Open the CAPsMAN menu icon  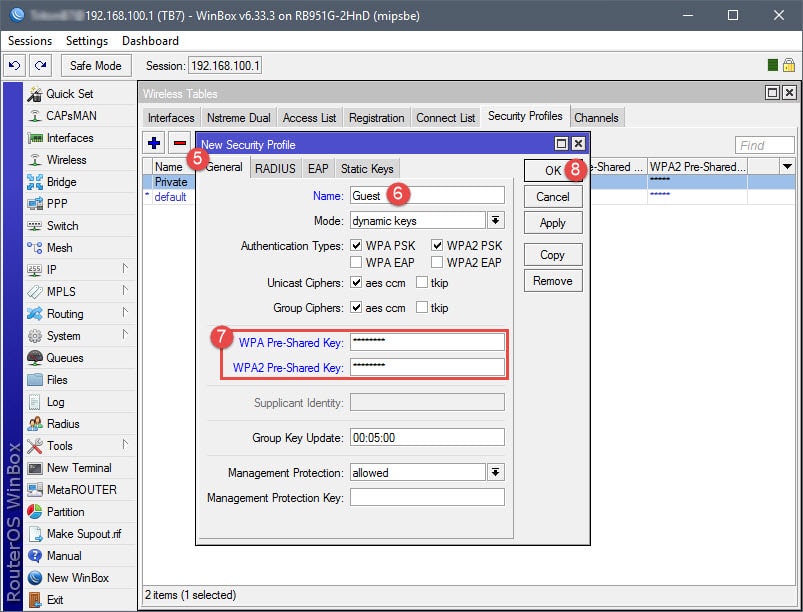coord(35,116)
